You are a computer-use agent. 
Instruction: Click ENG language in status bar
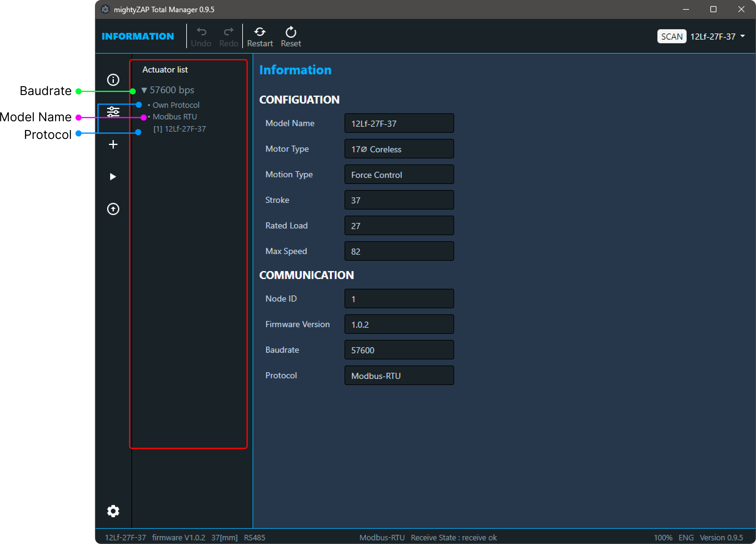pos(686,537)
